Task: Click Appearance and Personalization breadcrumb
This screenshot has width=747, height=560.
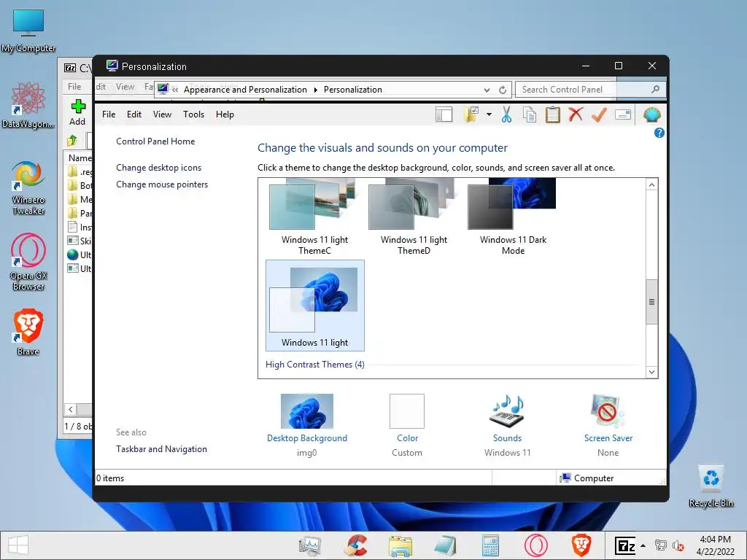Action: (245, 90)
